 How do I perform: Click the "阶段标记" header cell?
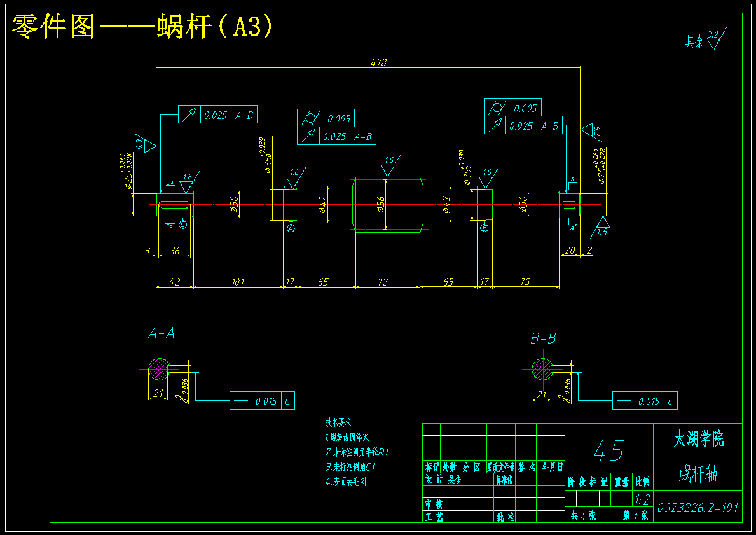tap(588, 482)
